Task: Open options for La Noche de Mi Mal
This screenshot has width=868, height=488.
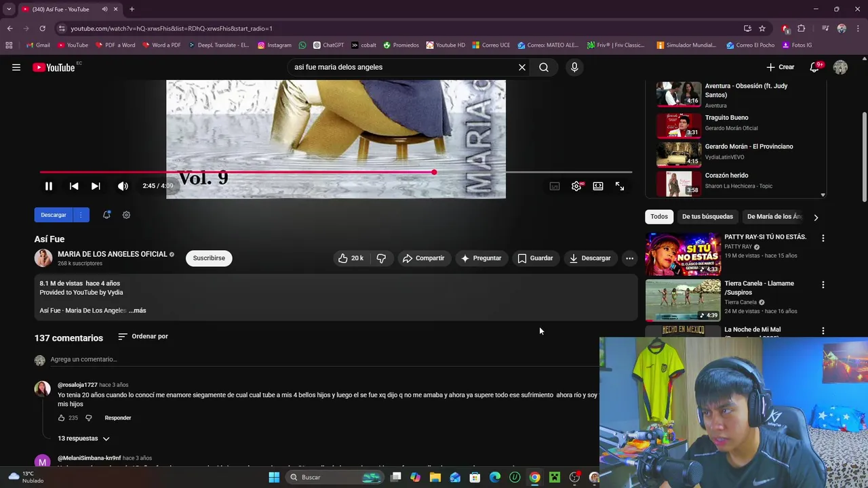Action: click(x=823, y=331)
